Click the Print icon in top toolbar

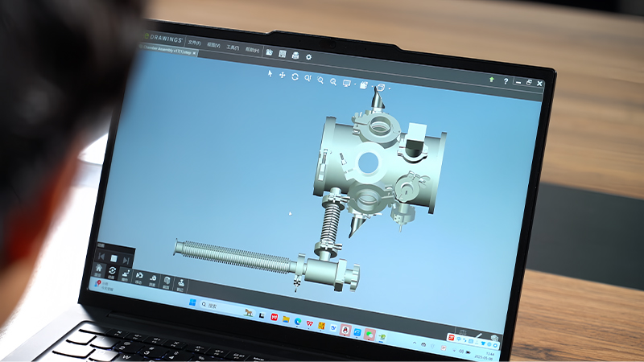click(x=295, y=55)
